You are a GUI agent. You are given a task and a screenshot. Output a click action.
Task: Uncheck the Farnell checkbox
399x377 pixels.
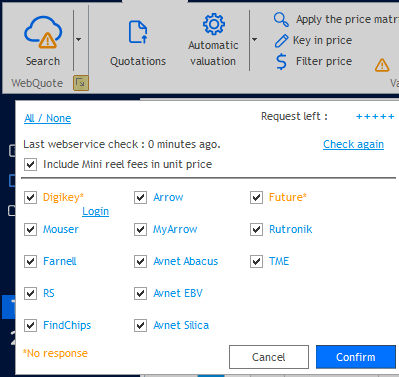click(31, 261)
